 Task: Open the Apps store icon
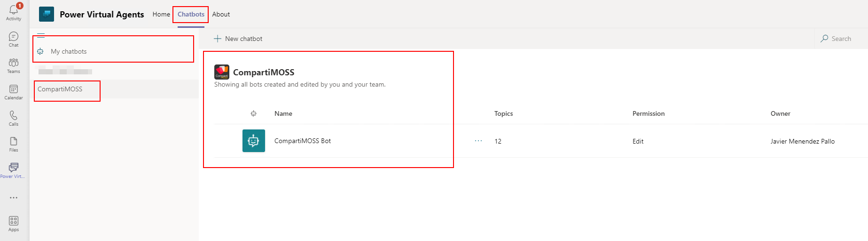pyautogui.click(x=14, y=223)
